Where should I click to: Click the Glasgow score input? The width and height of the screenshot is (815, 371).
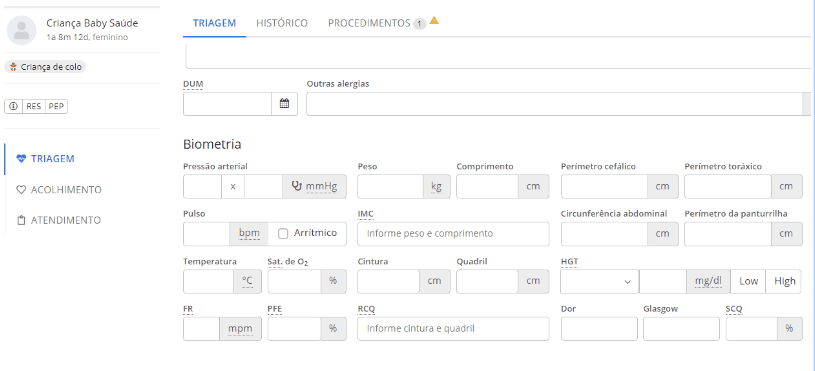681,329
